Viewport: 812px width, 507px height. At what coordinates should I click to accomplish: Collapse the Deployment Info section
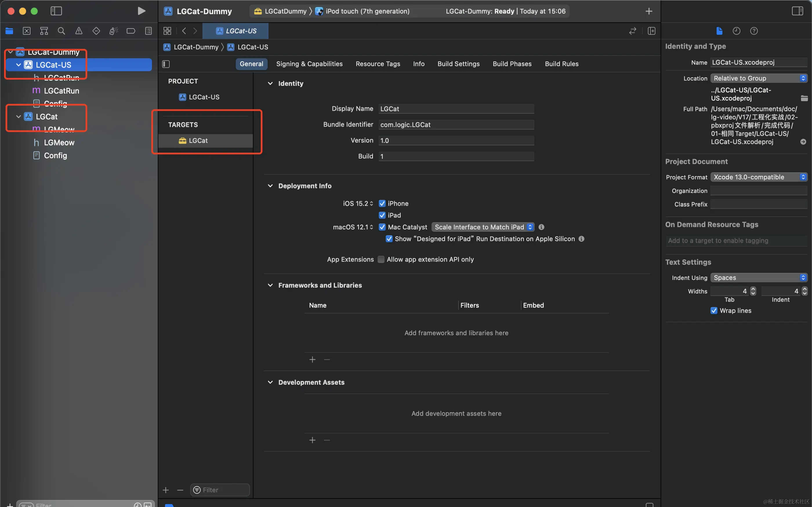click(x=270, y=186)
